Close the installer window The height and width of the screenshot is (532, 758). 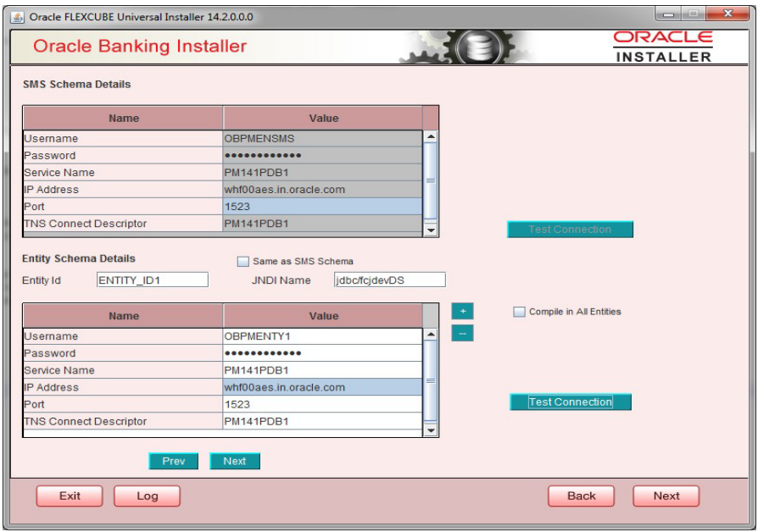point(727,14)
